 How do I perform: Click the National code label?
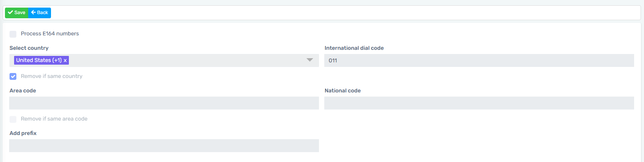[343, 91]
